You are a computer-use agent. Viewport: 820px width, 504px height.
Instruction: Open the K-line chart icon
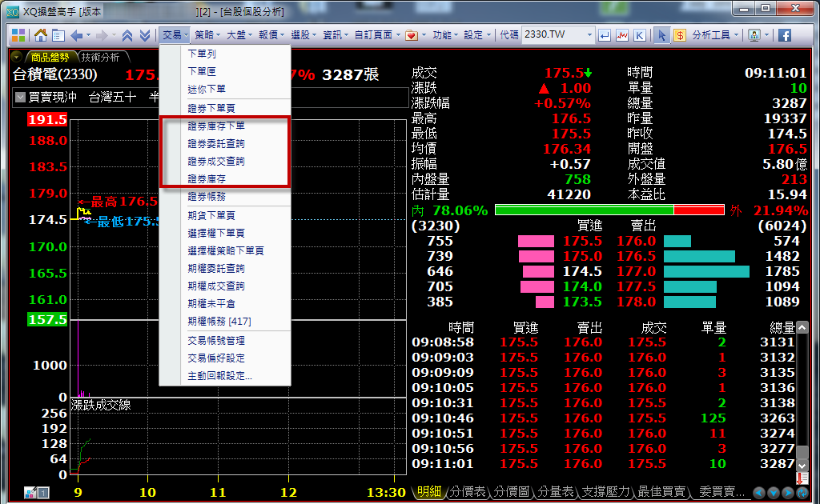(x=640, y=35)
